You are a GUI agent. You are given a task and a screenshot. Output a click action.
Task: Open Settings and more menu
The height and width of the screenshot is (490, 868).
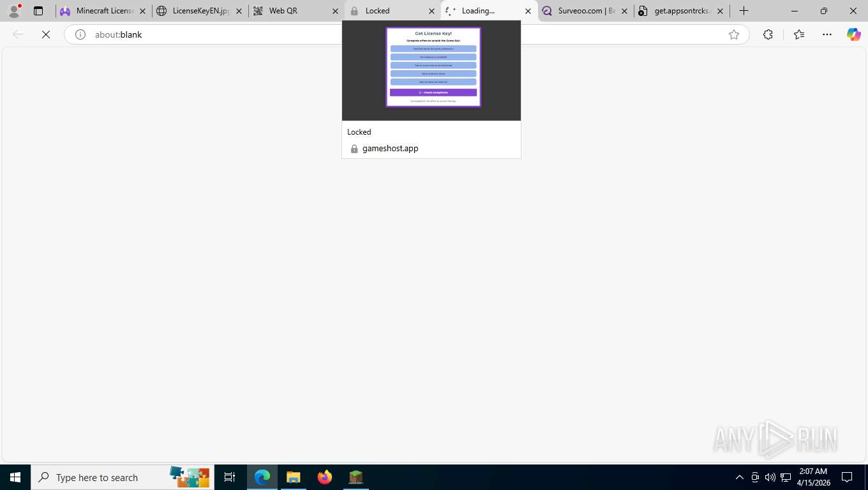pos(827,34)
